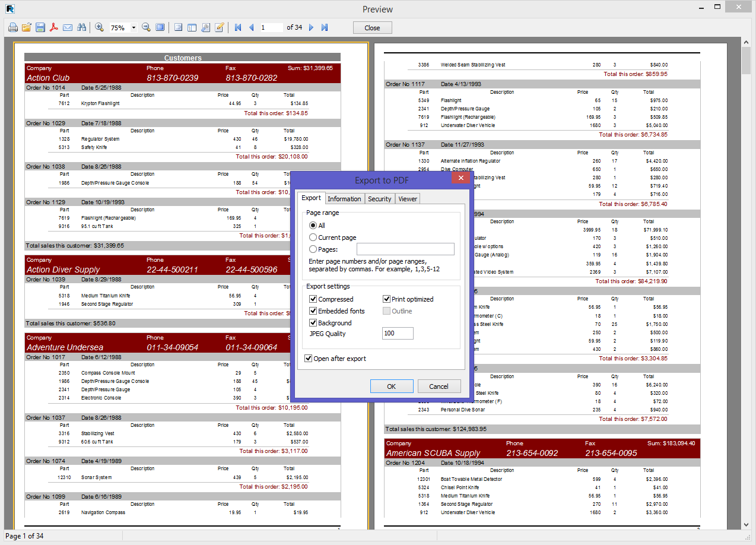The image size is (756, 545).
Task: Zoom out with the magnifier minus icon
Action: (146, 27)
